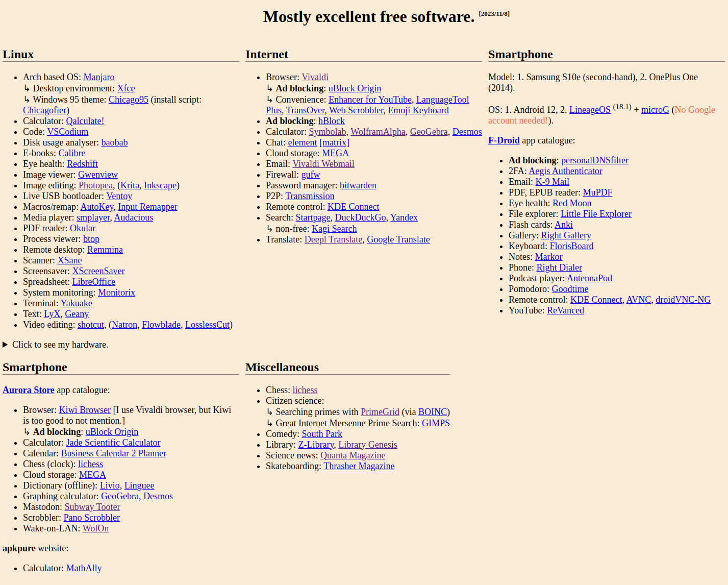The height and width of the screenshot is (585, 728).
Task: Open uBlock Origin link under Internet section
Action: pos(355,88)
